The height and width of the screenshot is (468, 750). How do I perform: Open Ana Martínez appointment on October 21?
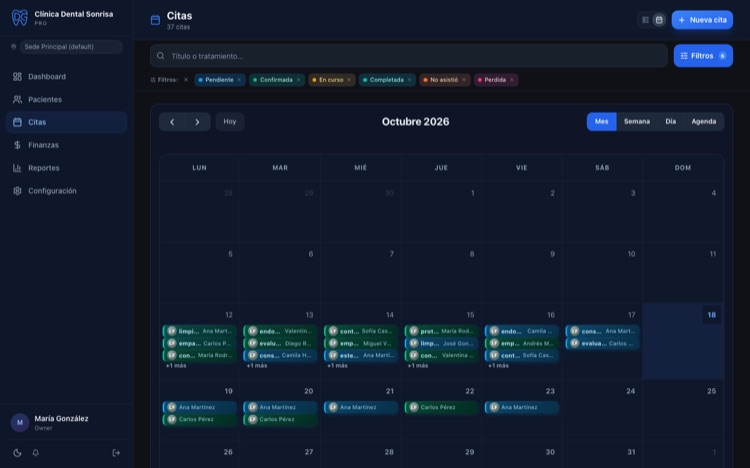coord(361,407)
